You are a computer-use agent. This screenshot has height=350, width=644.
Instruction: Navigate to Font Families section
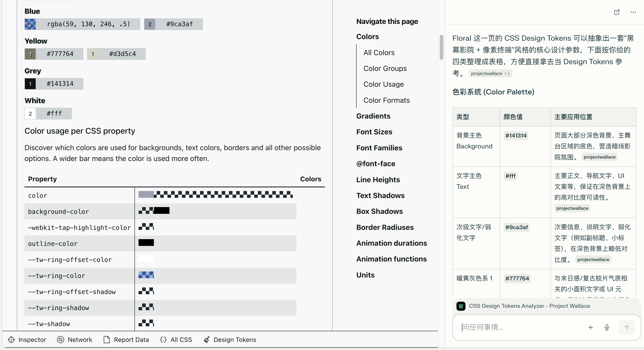[379, 148]
